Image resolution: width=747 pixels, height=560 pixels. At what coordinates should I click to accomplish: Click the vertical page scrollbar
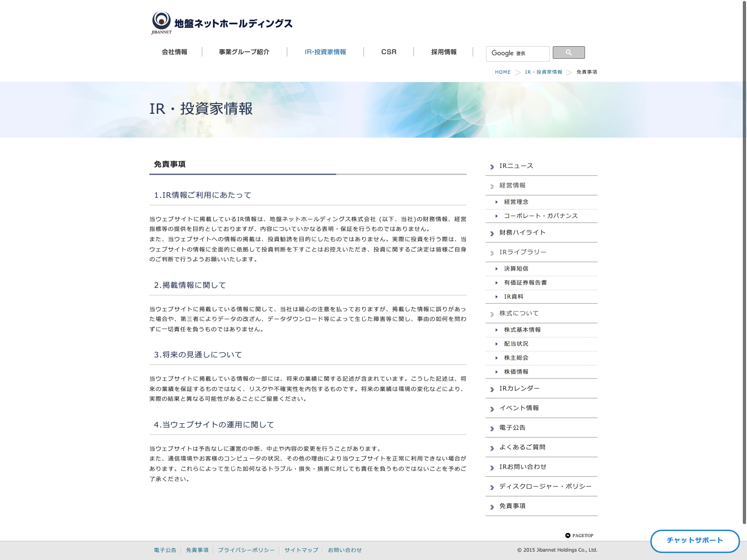(744, 261)
